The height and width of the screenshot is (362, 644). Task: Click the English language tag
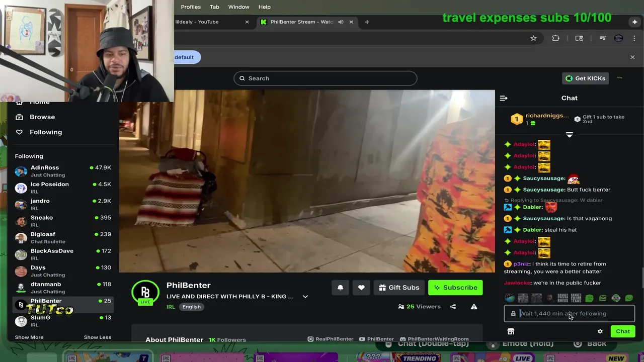(192, 307)
